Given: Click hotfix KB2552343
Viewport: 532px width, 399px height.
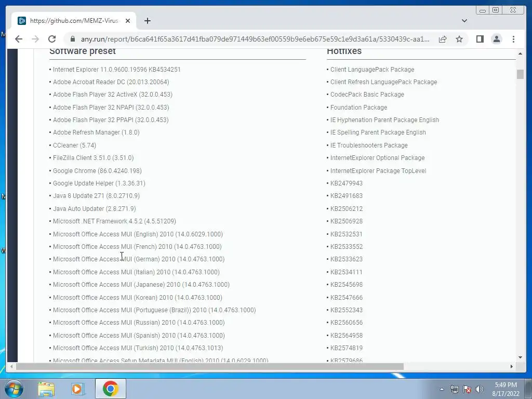Looking at the screenshot, I should coord(347,311).
